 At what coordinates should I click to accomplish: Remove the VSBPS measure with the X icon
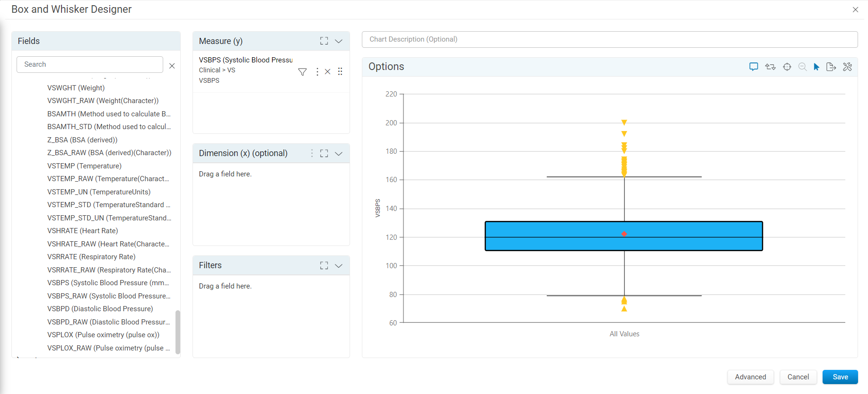[327, 72]
